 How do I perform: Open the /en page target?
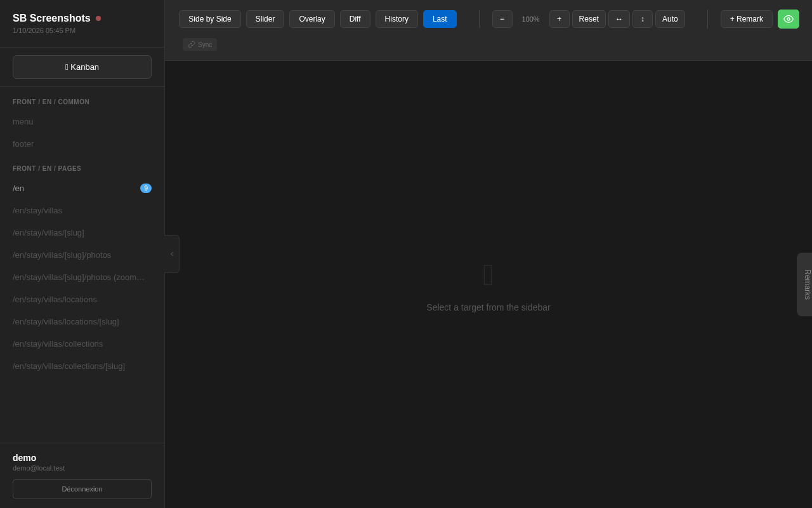point(82,189)
